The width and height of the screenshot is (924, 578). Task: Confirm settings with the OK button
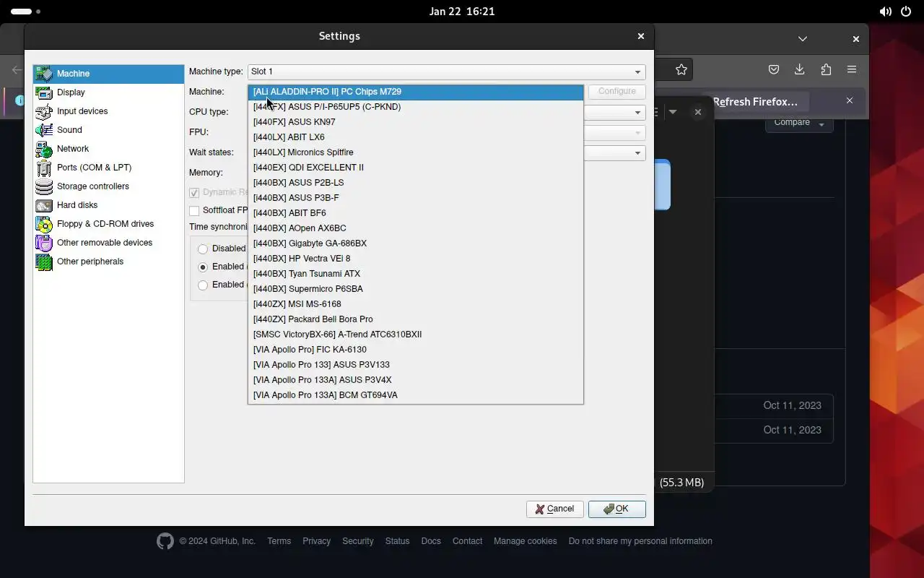[x=617, y=509]
